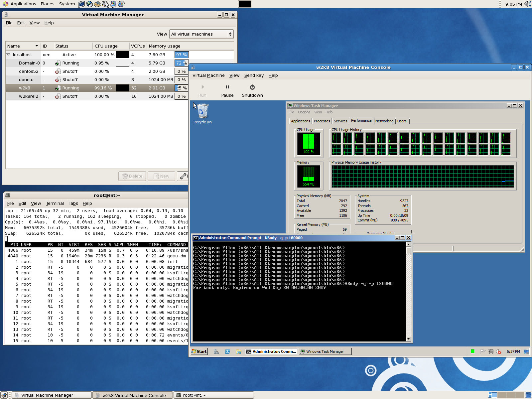Open the mail launcher in top panel
Screen dimensions: 532x399
[x=97, y=4]
